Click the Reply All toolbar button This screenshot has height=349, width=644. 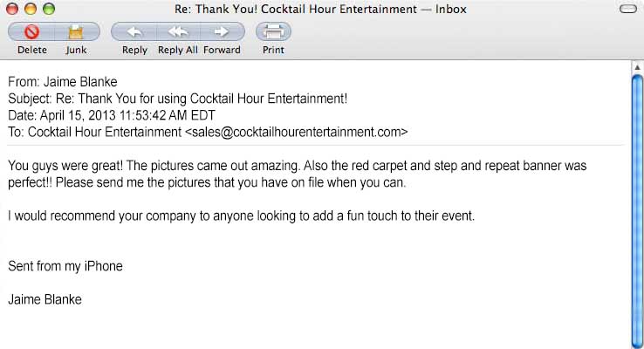pos(178,32)
